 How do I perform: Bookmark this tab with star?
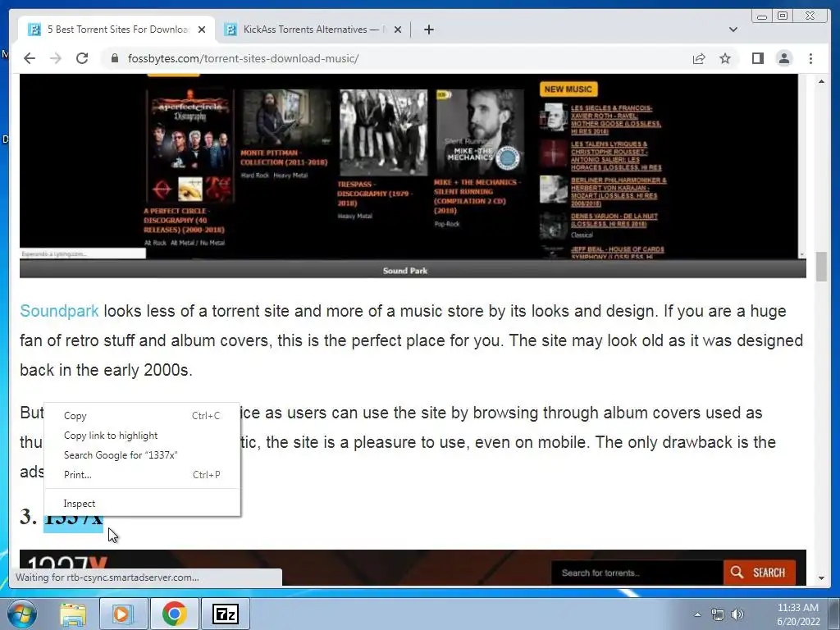pyautogui.click(x=725, y=58)
